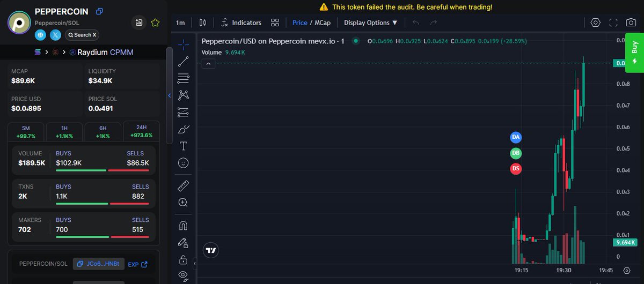Select the 5M change tab
This screenshot has width=644, height=284.
pos(26,132)
